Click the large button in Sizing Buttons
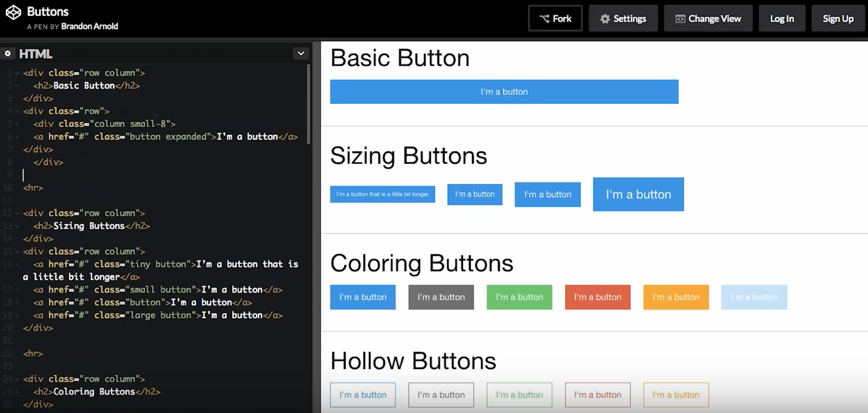The height and width of the screenshot is (413, 868). (x=638, y=194)
